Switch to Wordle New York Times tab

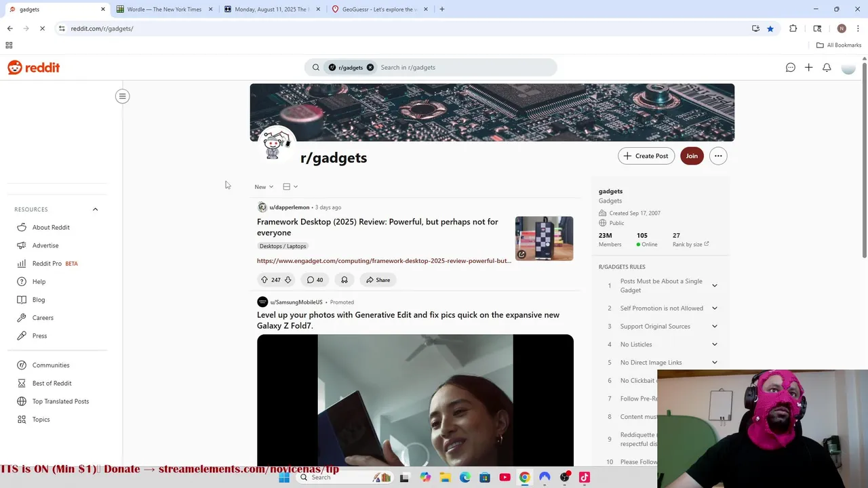[x=164, y=9]
